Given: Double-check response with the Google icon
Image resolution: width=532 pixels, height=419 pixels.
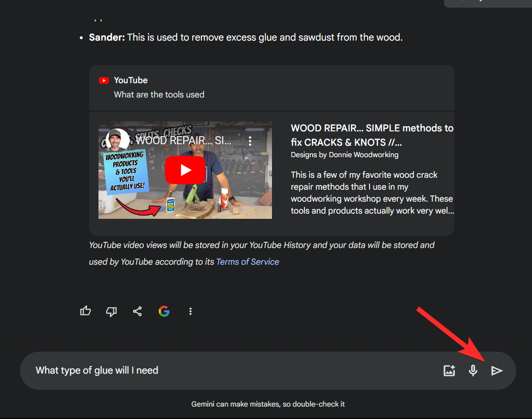Looking at the screenshot, I should (x=164, y=312).
